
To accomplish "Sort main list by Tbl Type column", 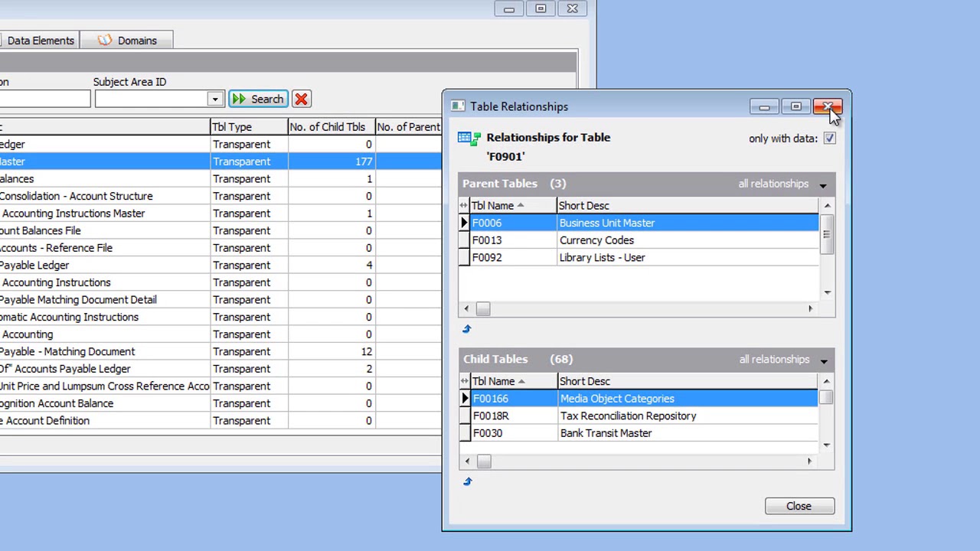I will pyautogui.click(x=249, y=127).
